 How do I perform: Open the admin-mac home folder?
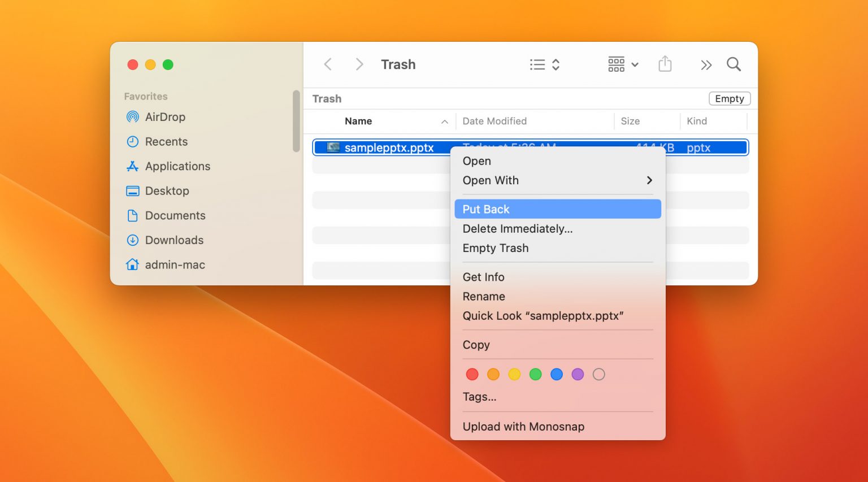(x=175, y=264)
